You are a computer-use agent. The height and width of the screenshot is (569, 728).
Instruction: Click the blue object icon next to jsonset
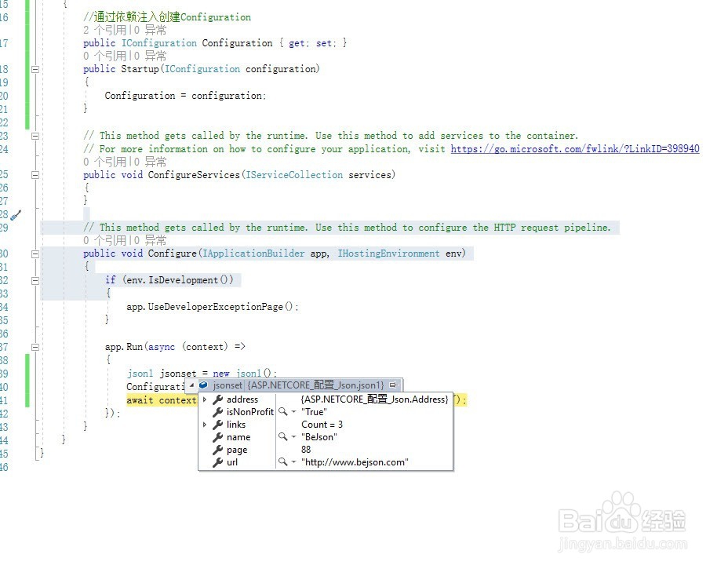pos(204,385)
